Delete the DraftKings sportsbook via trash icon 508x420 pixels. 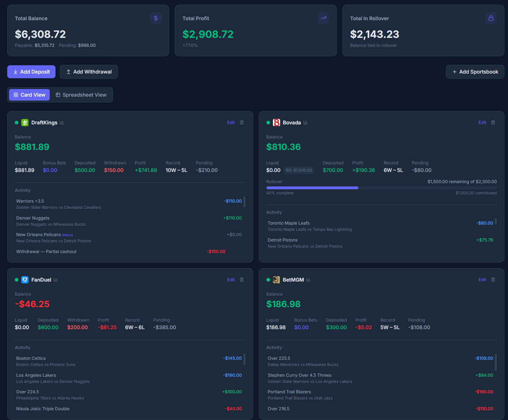242,123
